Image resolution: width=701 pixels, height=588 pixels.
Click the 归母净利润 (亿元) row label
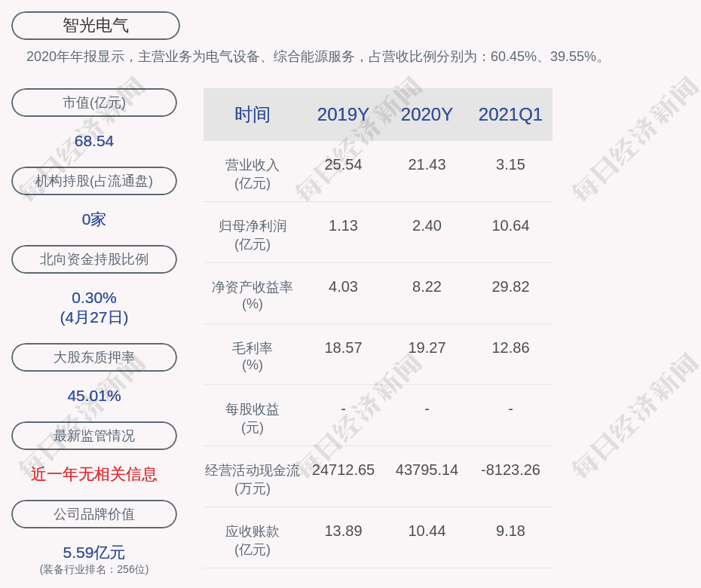click(253, 234)
